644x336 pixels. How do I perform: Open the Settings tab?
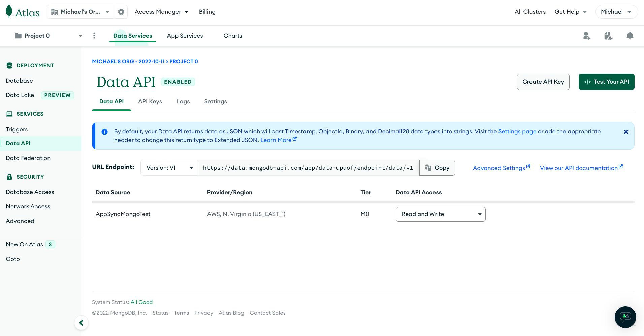[x=216, y=102]
